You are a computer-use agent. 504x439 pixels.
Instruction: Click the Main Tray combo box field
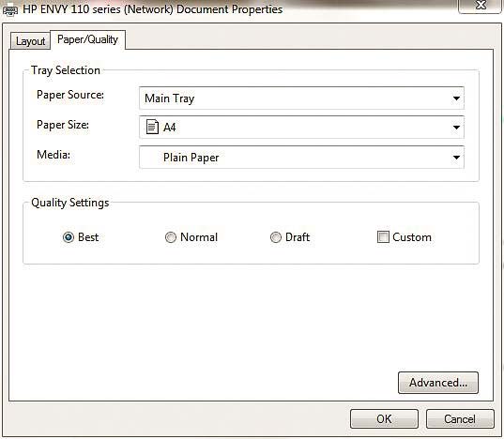pyautogui.click(x=301, y=98)
